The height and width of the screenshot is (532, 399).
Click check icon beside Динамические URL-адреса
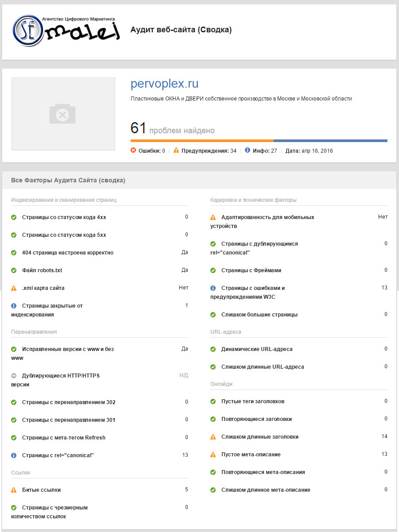tap(213, 349)
